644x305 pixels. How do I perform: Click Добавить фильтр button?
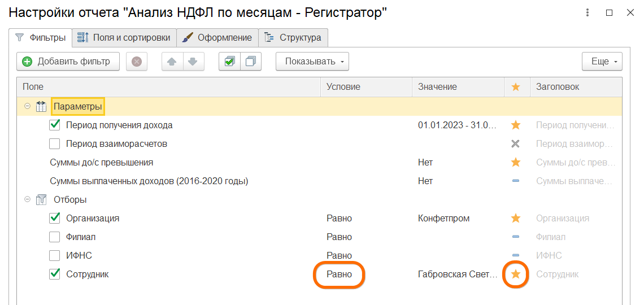pyautogui.click(x=68, y=62)
